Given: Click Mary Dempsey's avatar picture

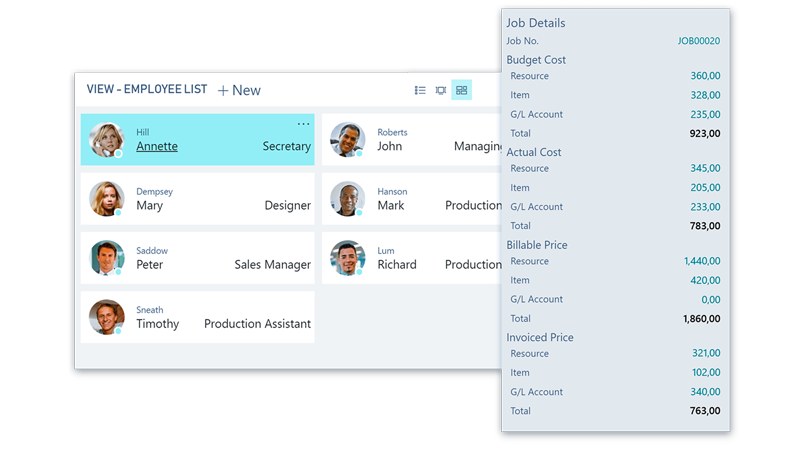Looking at the screenshot, I should click(106, 199).
